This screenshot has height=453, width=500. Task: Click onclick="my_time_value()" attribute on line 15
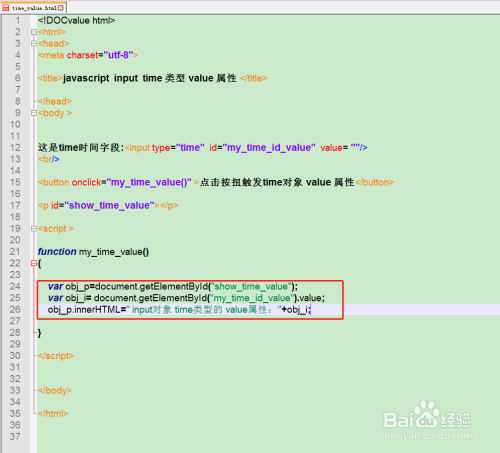coord(132,183)
